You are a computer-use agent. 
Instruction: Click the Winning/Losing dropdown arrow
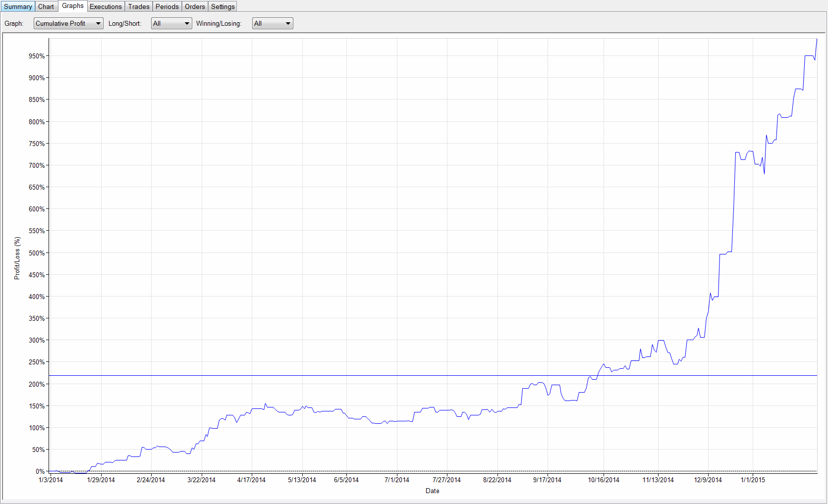coord(288,23)
